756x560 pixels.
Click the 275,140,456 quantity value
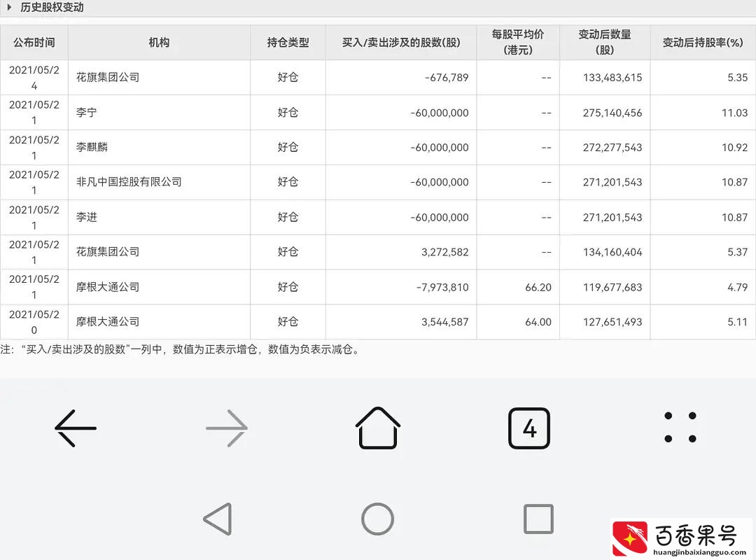[612, 113]
